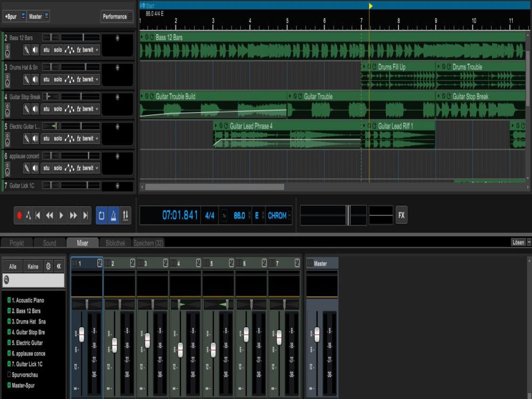Mute the Bass 12 Bars track speaker icon
532x399 pixels.
[35, 50]
